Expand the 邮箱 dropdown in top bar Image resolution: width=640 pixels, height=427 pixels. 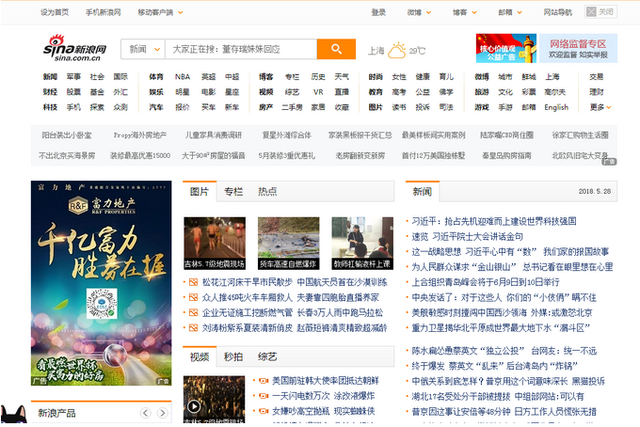pyautogui.click(x=510, y=12)
